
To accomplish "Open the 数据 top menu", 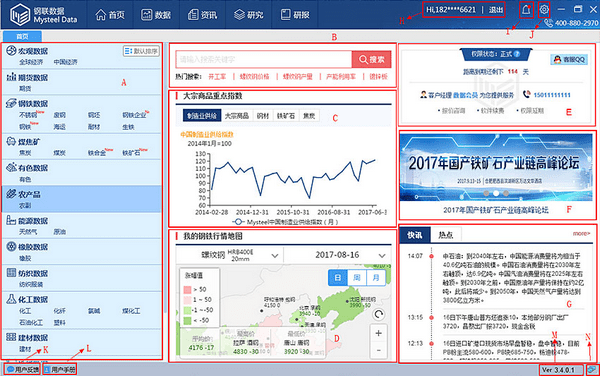I will tap(156, 15).
